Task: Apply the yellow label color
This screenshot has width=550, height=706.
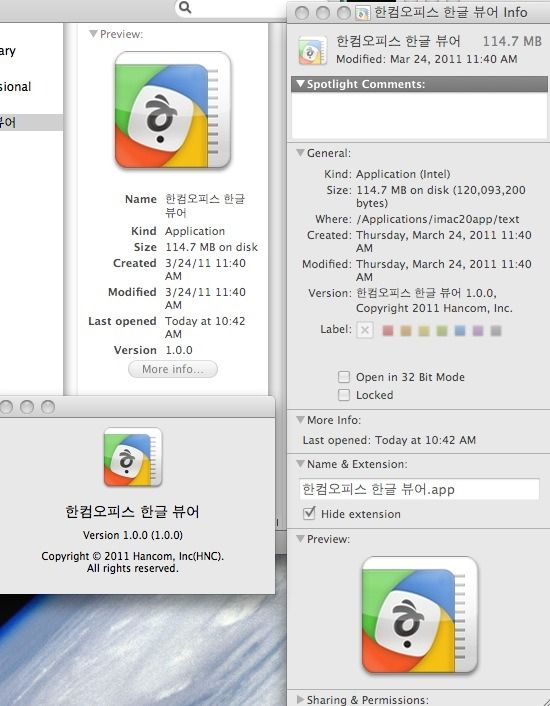Action: point(424,331)
